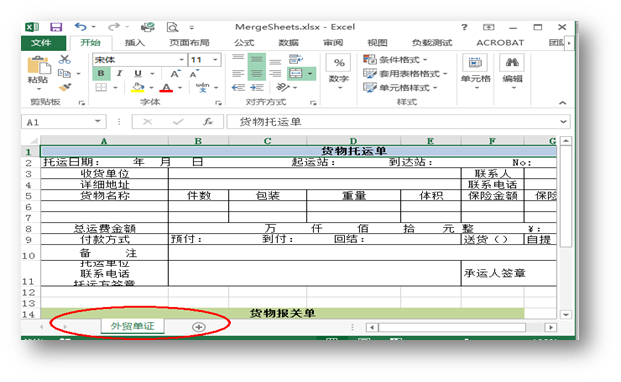The height and width of the screenshot is (382, 621).
Task: Open 条件格式 conditional formatting menu
Action: 395,59
